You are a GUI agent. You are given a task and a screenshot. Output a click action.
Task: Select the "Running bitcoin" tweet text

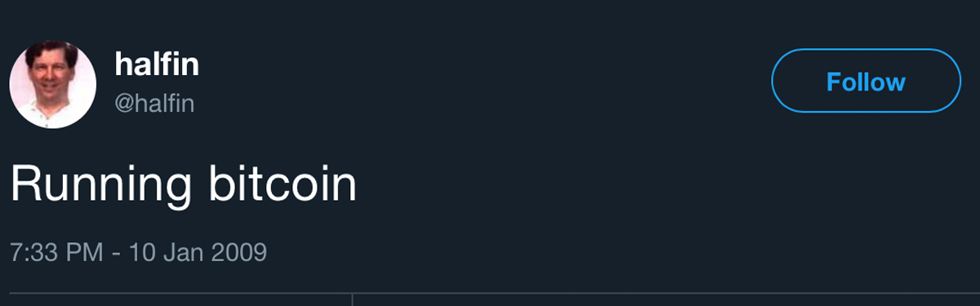(x=184, y=184)
